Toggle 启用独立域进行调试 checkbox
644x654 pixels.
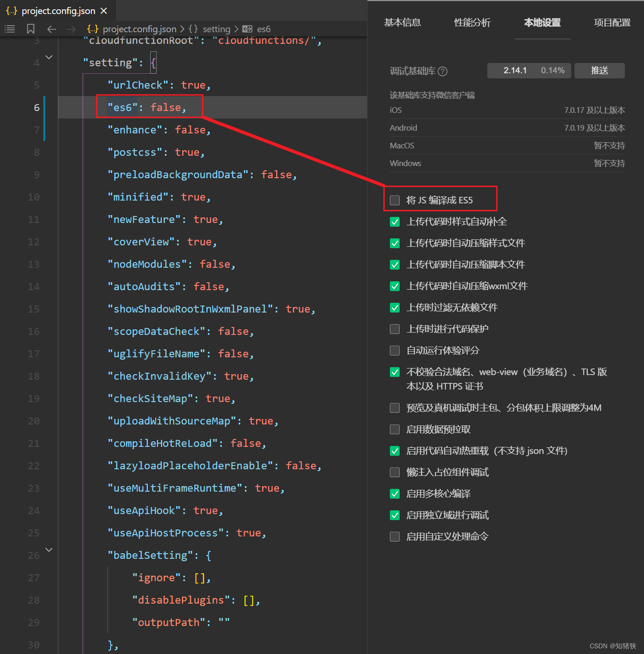pyautogui.click(x=395, y=515)
